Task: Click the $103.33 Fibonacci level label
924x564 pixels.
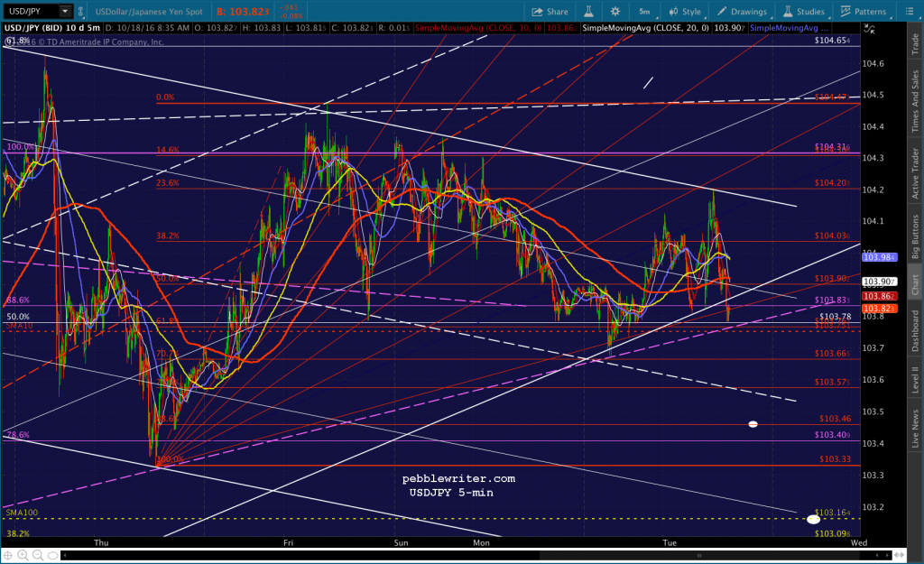Action: (x=835, y=458)
